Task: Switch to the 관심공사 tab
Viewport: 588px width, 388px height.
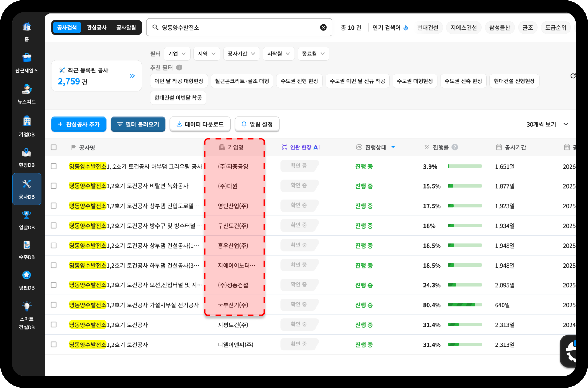Action: pyautogui.click(x=97, y=28)
